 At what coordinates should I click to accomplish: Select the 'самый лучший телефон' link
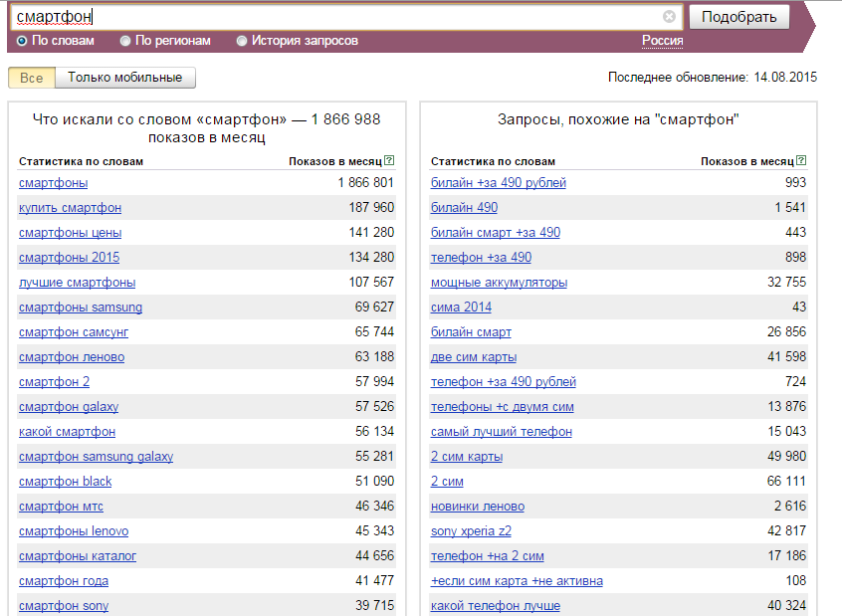click(501, 432)
